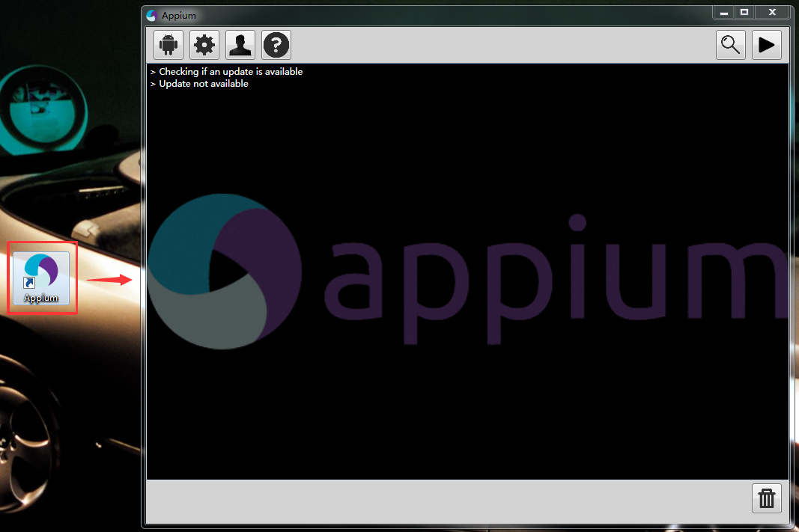Select the Appium desktop shortcut icon
The width and height of the screenshot is (799, 532).
point(41,278)
